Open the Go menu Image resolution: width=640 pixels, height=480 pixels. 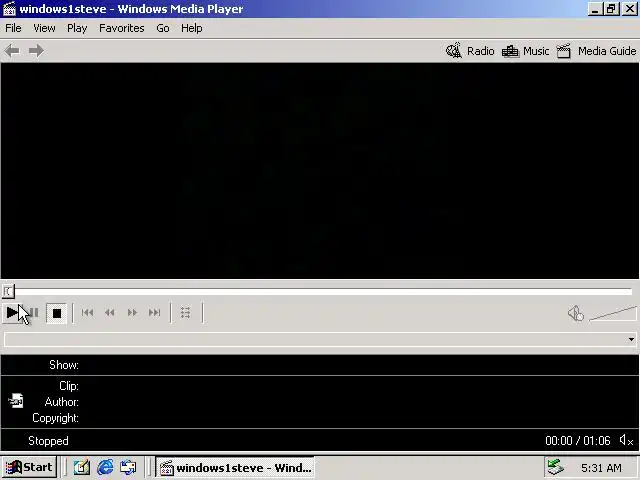coord(163,28)
